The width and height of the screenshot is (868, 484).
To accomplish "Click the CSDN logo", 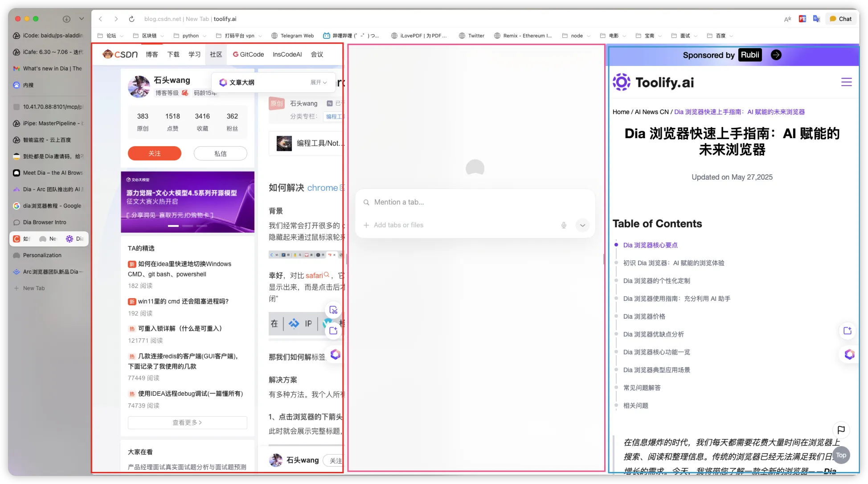I will pos(120,54).
